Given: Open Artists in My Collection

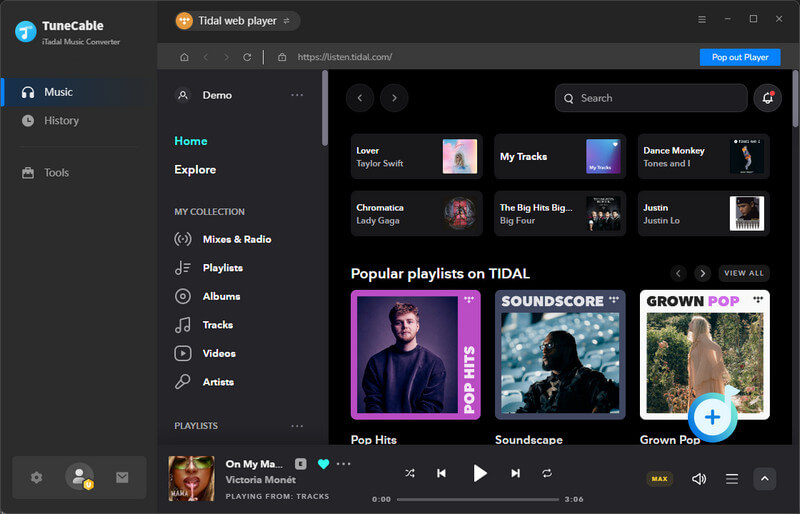Looking at the screenshot, I should click(x=204, y=382).
